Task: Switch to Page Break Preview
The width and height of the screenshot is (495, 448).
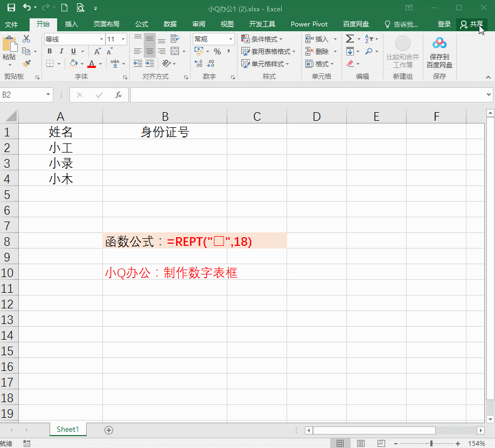Action: click(x=381, y=443)
